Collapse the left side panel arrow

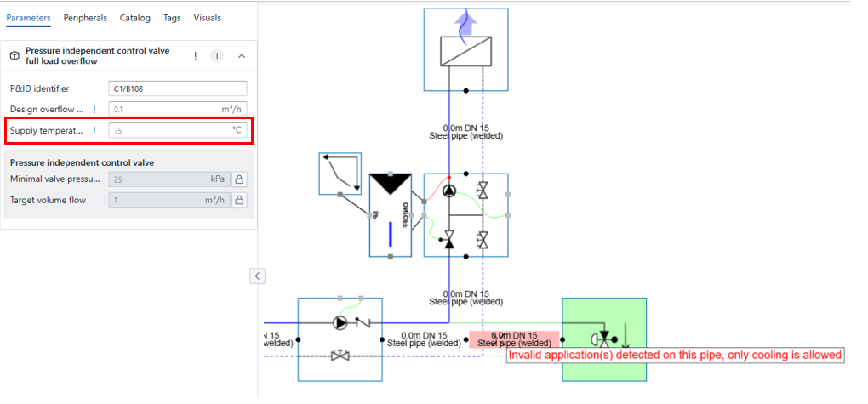(258, 276)
